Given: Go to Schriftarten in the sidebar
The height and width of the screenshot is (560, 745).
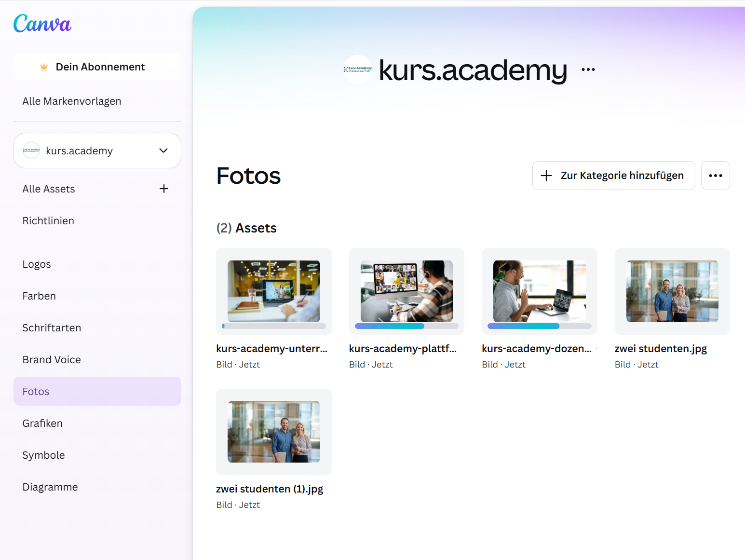Looking at the screenshot, I should pos(52,328).
